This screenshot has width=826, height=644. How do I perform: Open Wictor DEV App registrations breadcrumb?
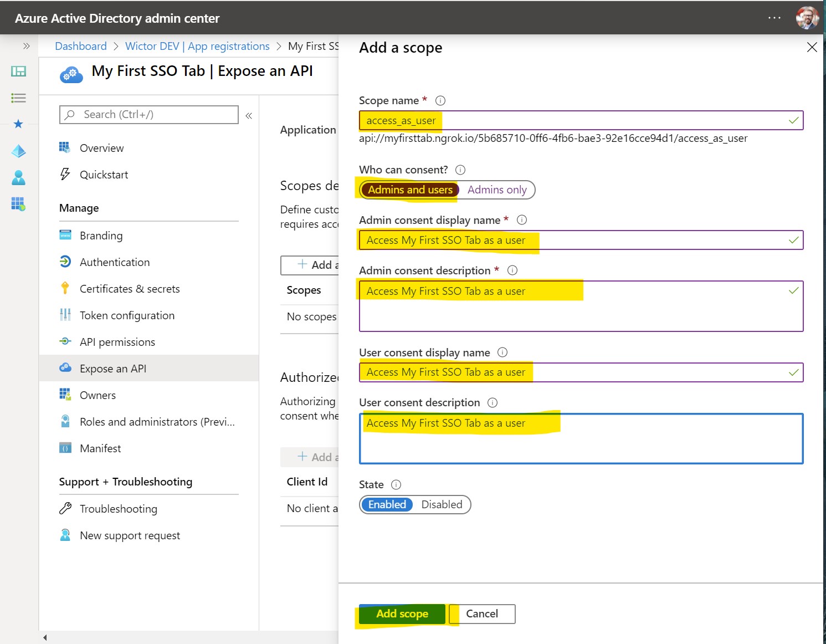(197, 46)
